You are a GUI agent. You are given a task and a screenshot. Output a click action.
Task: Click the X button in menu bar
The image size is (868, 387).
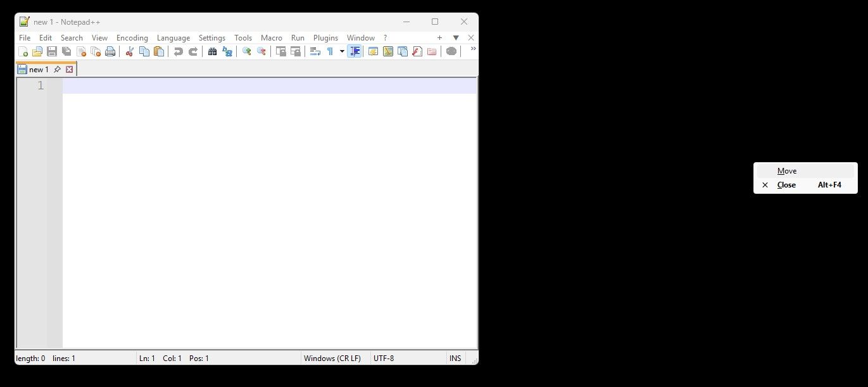coord(471,38)
